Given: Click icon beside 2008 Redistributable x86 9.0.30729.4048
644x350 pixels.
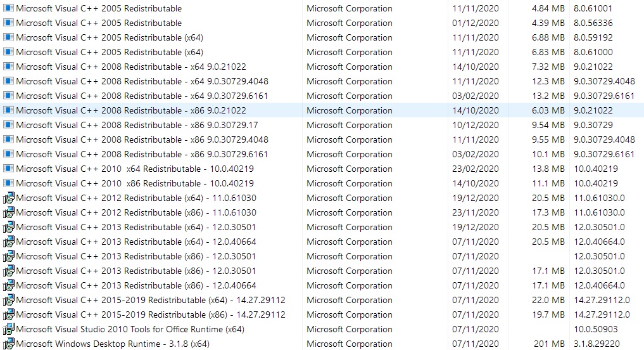Looking at the screenshot, I should 8,139.
